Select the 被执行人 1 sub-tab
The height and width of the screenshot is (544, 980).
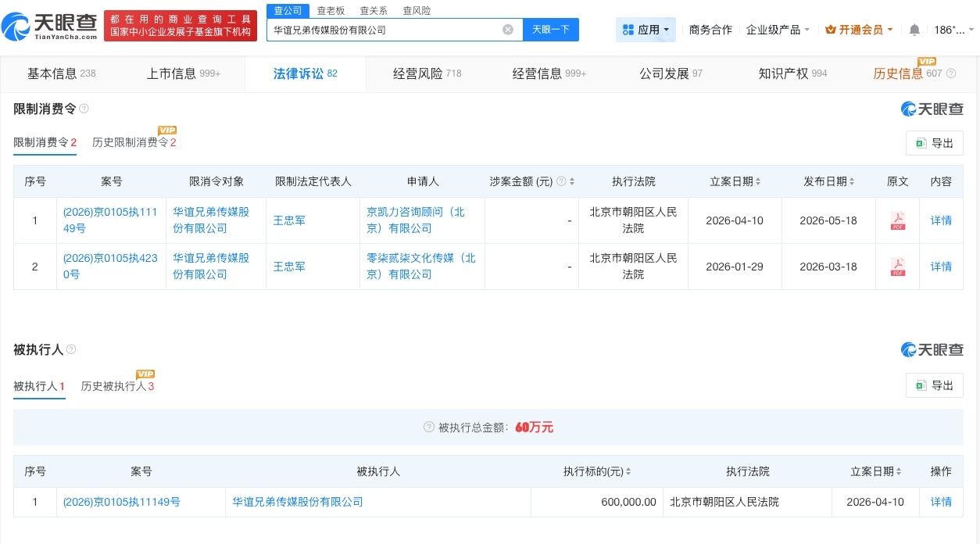click(39, 386)
